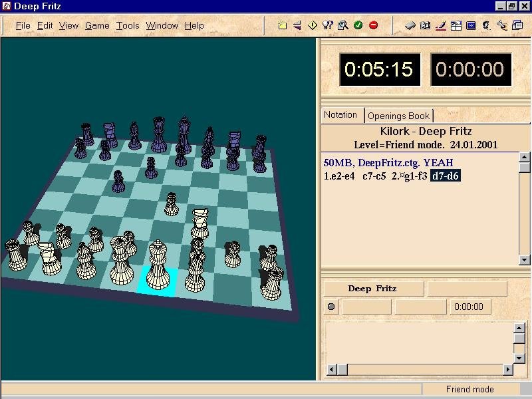This screenshot has height=399, width=532.
Task: Click the Friend mode status bar label
Action: (470, 390)
